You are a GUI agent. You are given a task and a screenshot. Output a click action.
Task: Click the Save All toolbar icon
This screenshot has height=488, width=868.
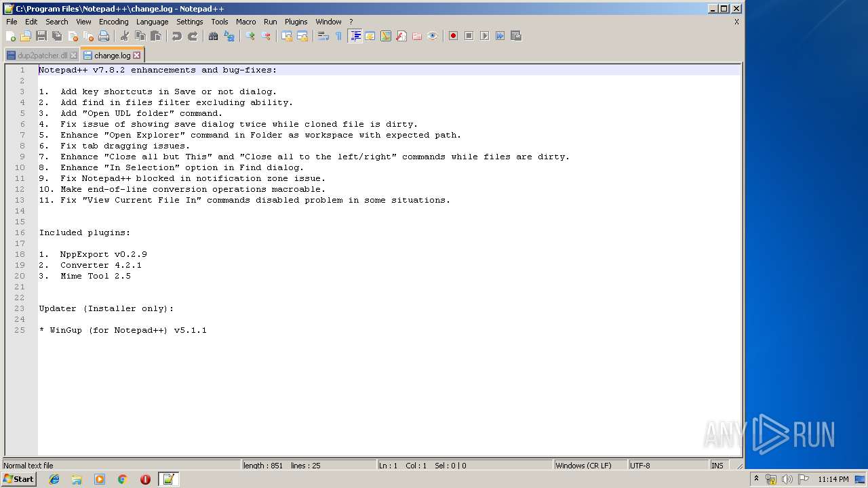pos(57,36)
